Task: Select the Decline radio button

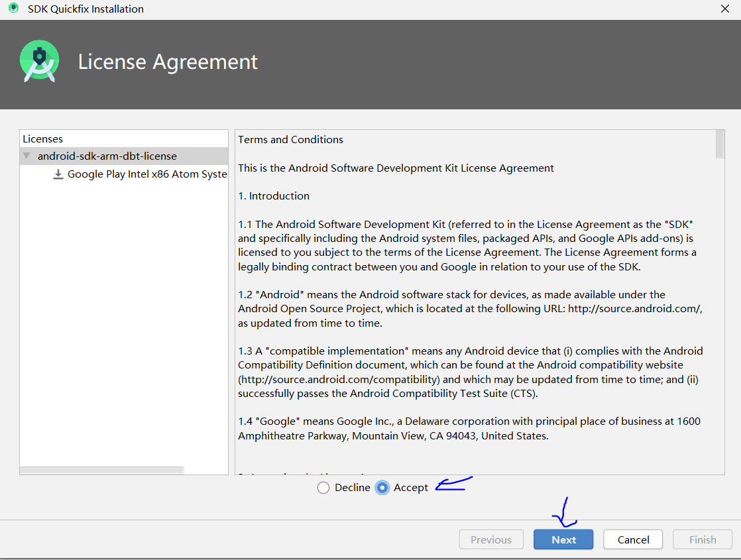Action: [x=323, y=488]
